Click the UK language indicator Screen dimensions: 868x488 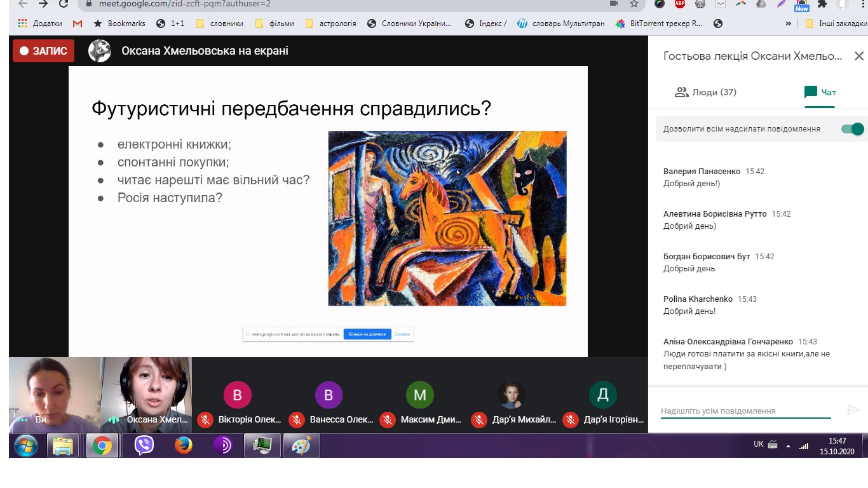(758, 444)
